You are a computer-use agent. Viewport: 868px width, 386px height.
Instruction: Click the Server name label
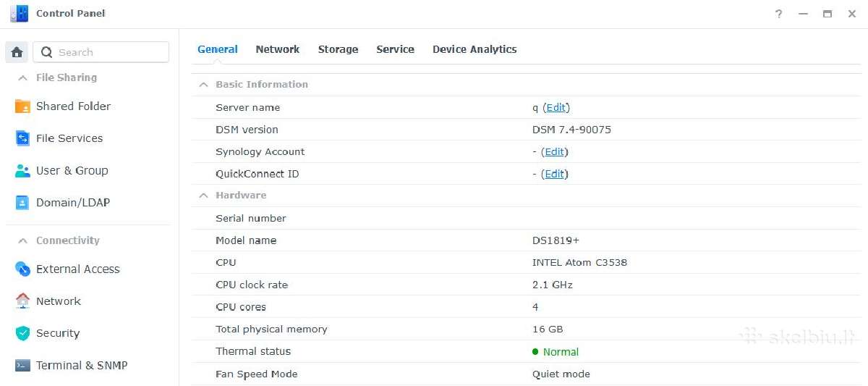[247, 107]
